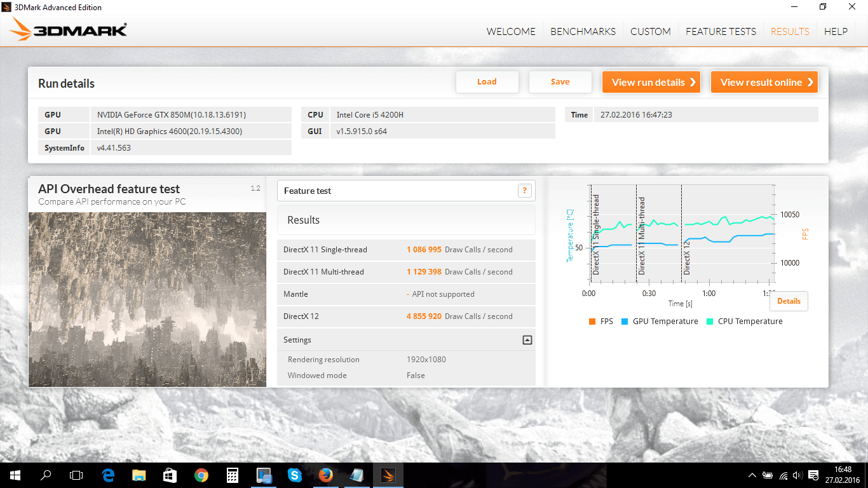
Task: Go to the WELCOME tab
Action: [511, 31]
